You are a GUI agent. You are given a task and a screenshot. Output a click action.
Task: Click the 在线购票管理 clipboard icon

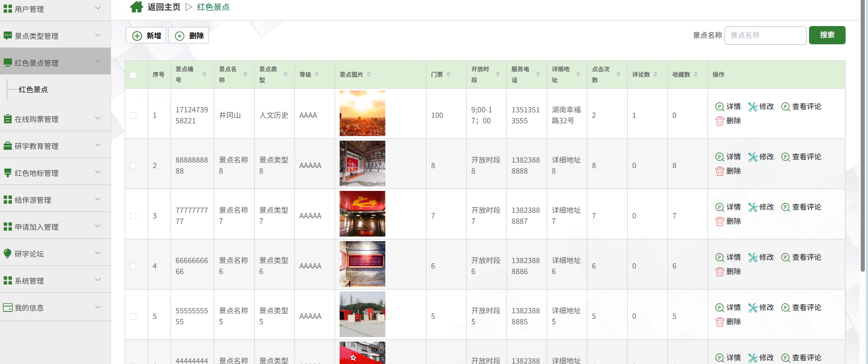tap(8, 119)
